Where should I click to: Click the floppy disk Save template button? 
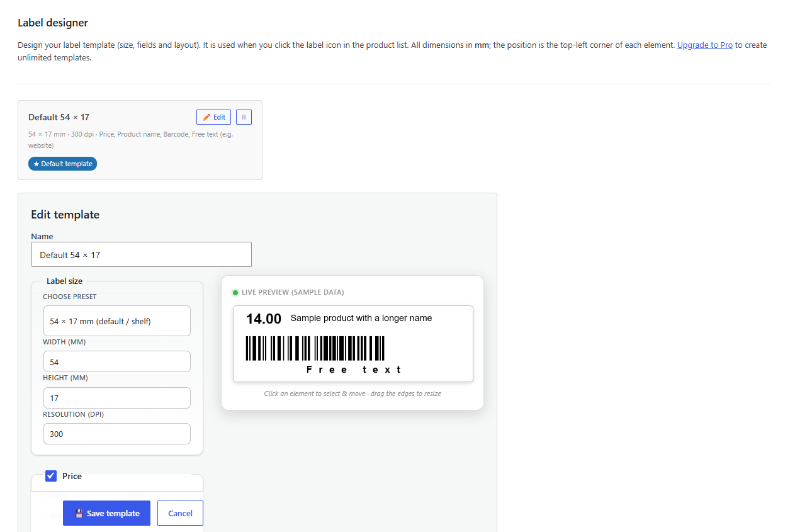point(106,513)
